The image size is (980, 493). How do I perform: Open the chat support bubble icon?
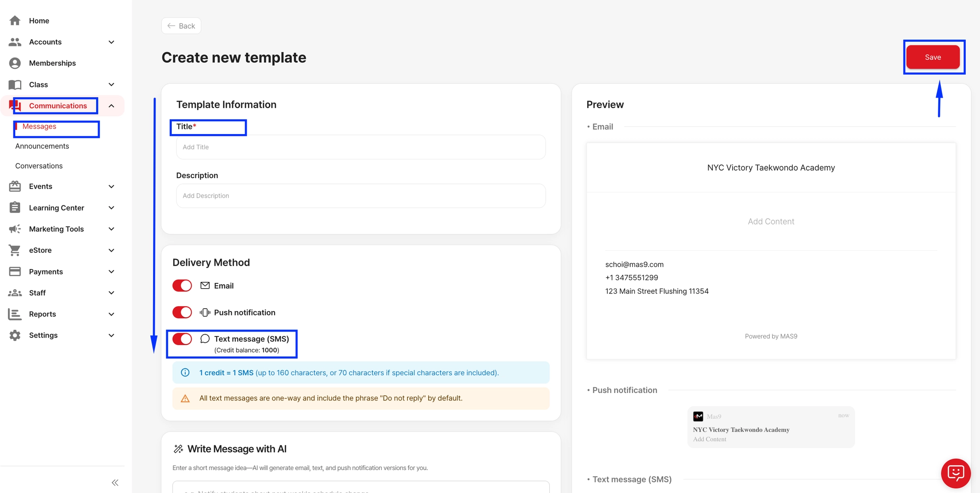(x=956, y=473)
